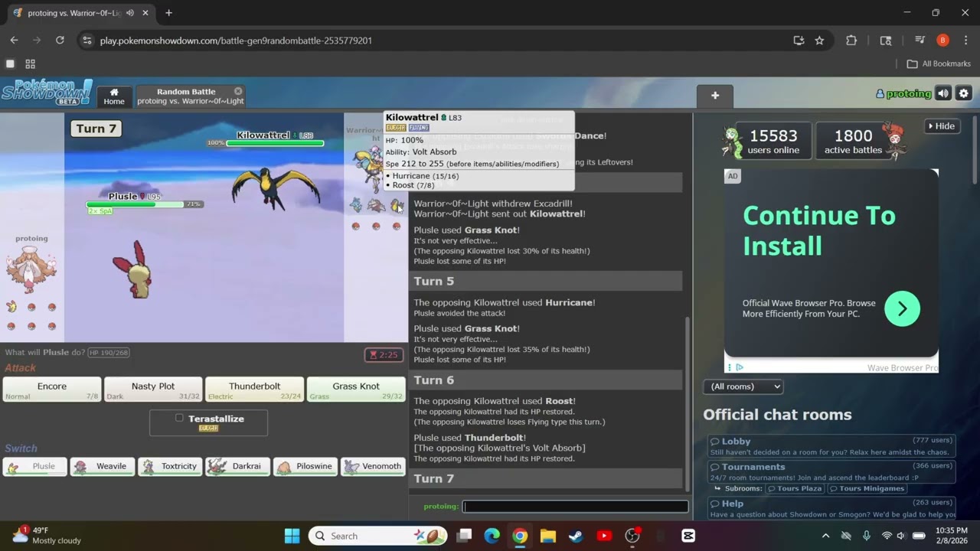
Task: Mute the browser tab audio
Action: [x=129, y=13]
